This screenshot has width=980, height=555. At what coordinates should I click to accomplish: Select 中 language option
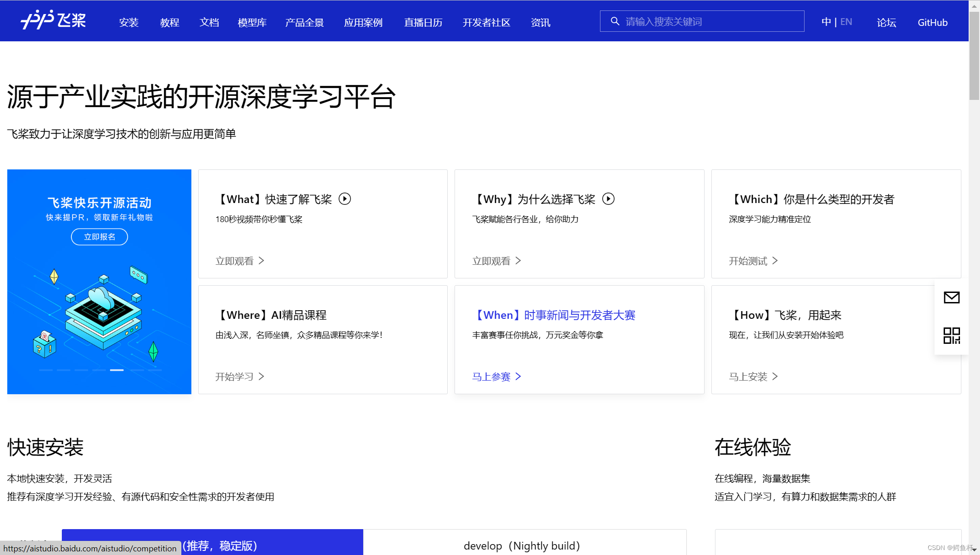pos(826,22)
